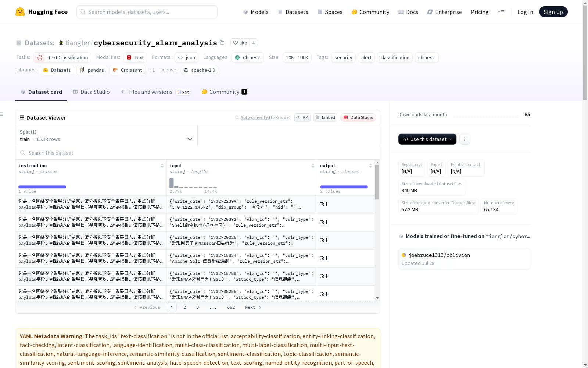The height and width of the screenshot is (368, 588).
Task: Click the Search this dataset field
Action: 198,153
